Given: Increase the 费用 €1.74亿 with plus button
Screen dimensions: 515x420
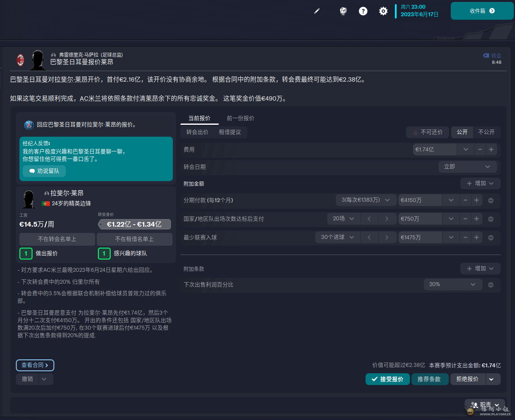Looking at the screenshot, I should 491,149.
